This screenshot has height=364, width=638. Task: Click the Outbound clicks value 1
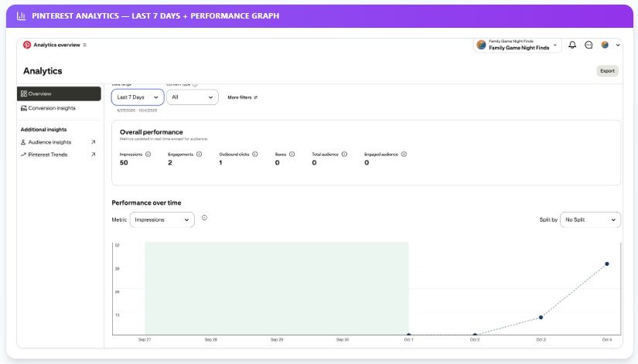(x=220, y=163)
